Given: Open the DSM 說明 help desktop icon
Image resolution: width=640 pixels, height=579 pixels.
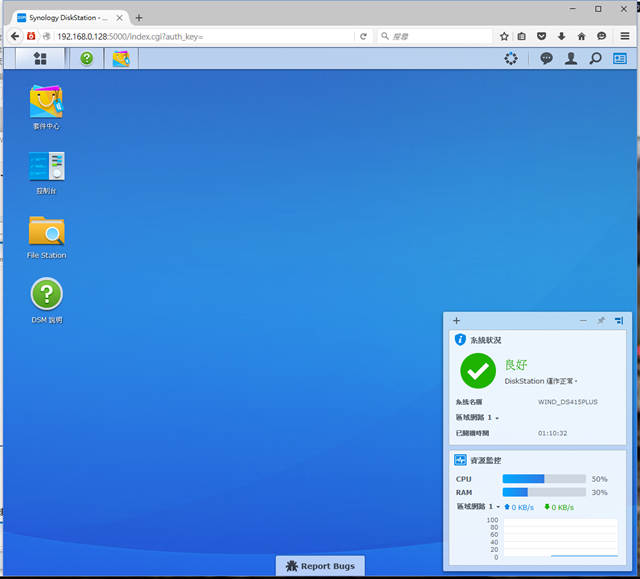Looking at the screenshot, I should [x=47, y=301].
